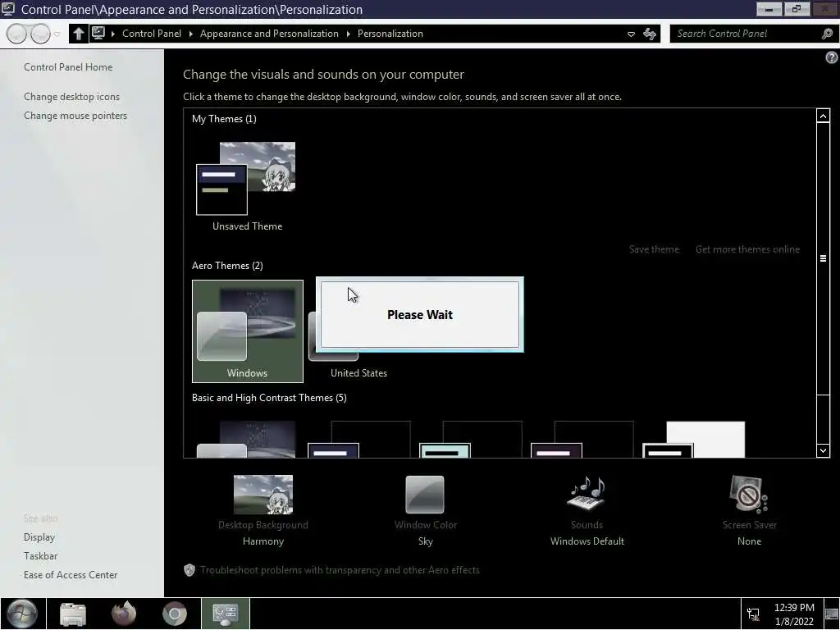
Task: Select the Windows Aero theme
Action: point(248,331)
